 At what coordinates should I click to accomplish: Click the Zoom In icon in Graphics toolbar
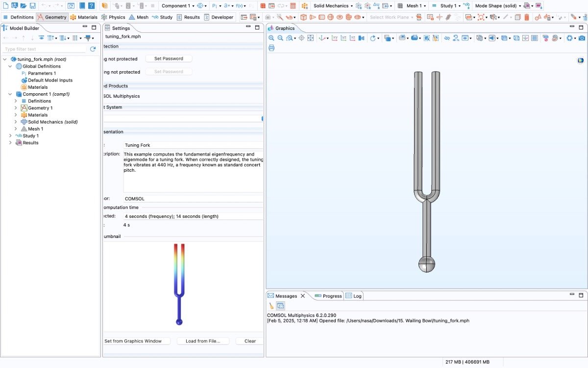pos(271,38)
